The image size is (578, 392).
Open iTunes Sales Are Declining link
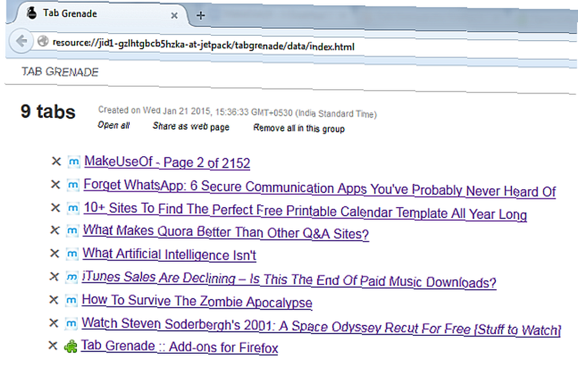coord(289,279)
